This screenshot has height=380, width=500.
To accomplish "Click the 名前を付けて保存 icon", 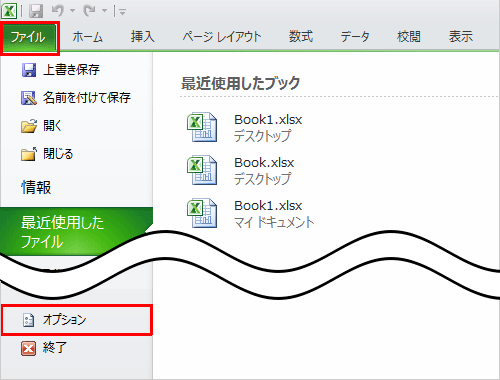I will [x=29, y=98].
